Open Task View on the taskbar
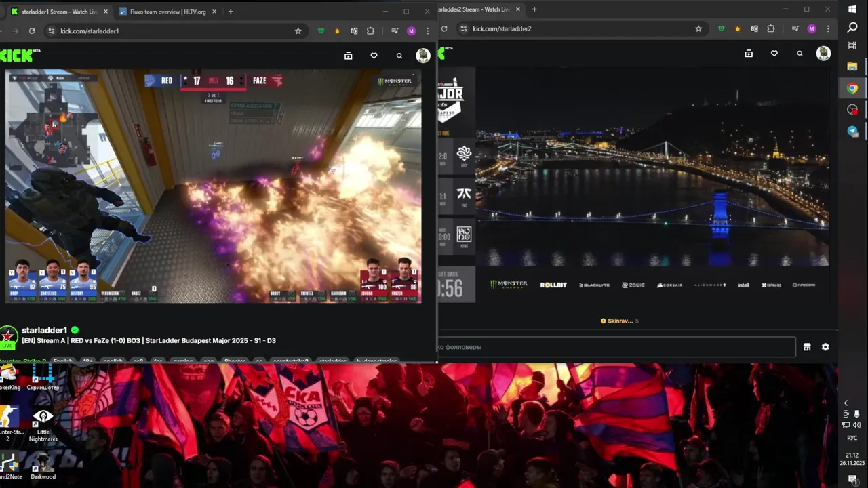This screenshot has width=868, height=488. pyautogui.click(x=852, y=45)
